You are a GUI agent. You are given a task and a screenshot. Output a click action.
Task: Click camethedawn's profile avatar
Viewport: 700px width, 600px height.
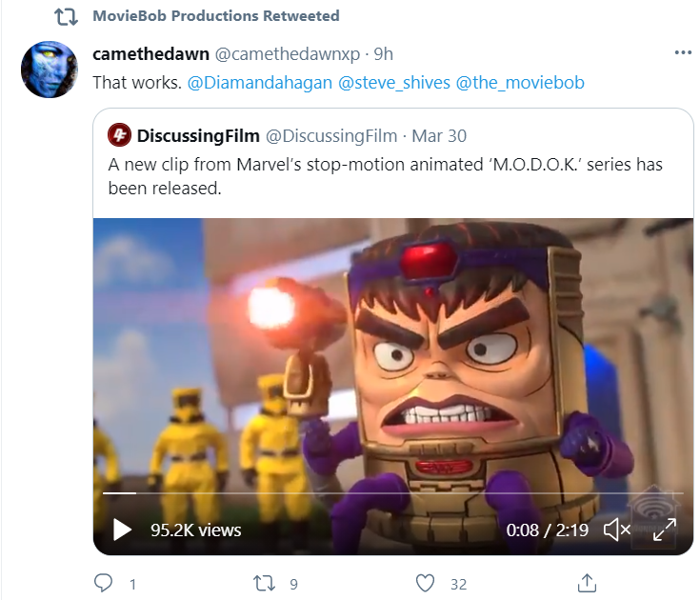pos(50,70)
